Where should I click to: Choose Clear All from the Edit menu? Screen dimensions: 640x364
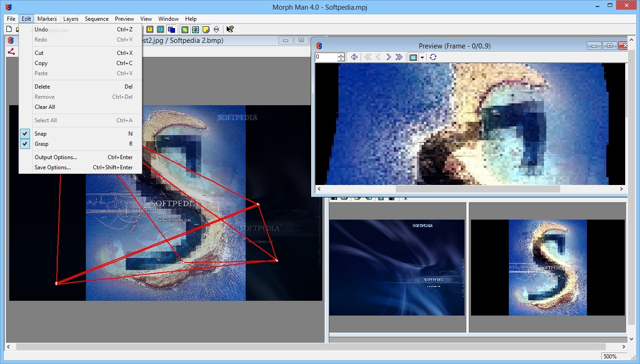click(80, 107)
